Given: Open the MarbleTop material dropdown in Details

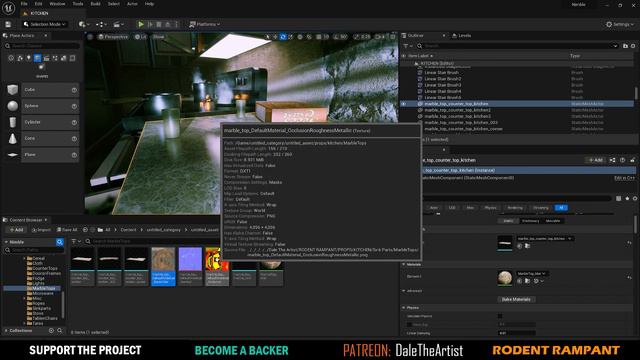Looking at the screenshot, I should (532, 273).
